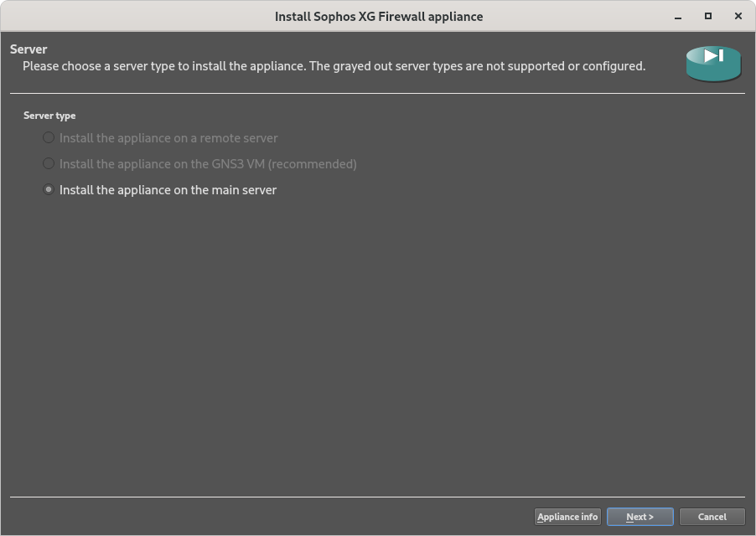Maximize the Sophos XG install window
Viewport: 756px width, 536px height.
[x=707, y=16]
